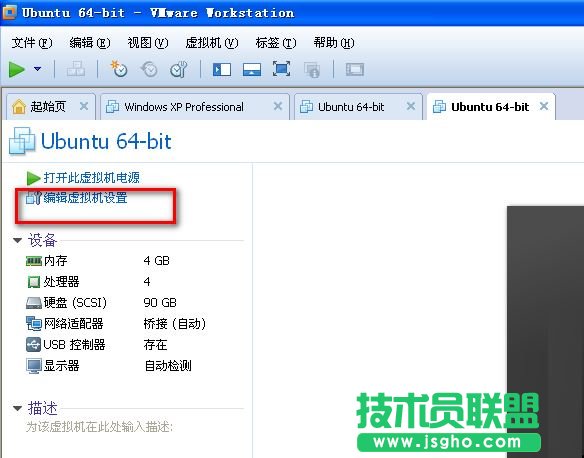The width and height of the screenshot is (584, 458).
Task: Open the 标签(T) menu
Action: pos(276,43)
